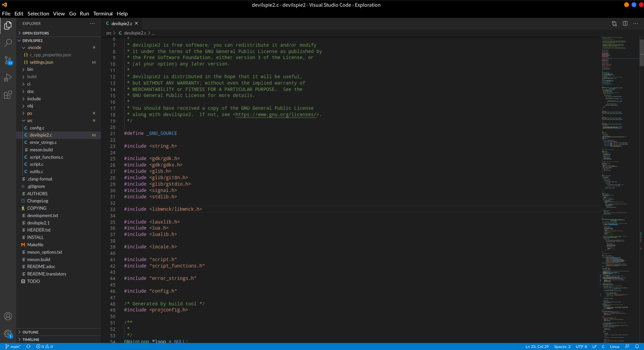Open Changes compare icon in editor toolbar
This screenshot has width=644, height=350.
[614, 23]
